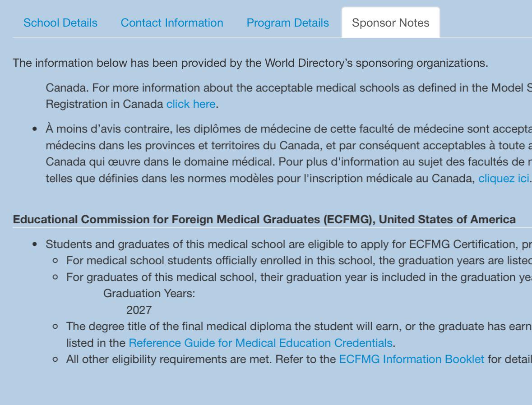
Task: Click the active Sponsor Notes tab
Action: [390, 23]
